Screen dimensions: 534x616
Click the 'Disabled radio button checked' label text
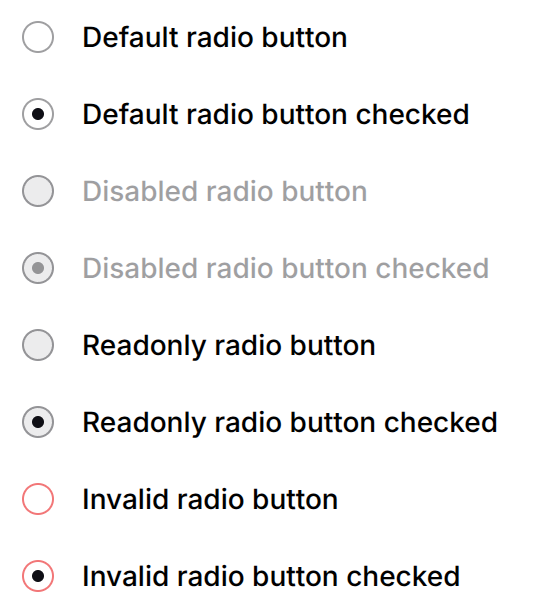pos(286,269)
